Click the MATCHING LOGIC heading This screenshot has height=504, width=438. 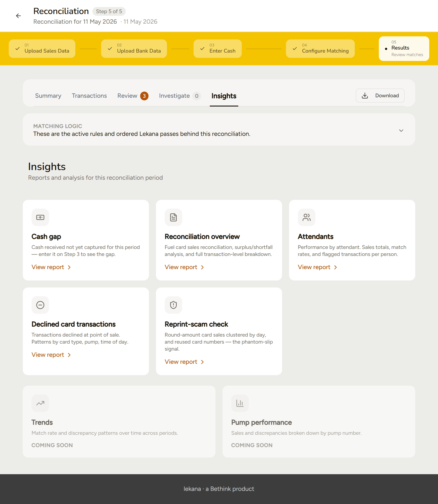coord(58,126)
